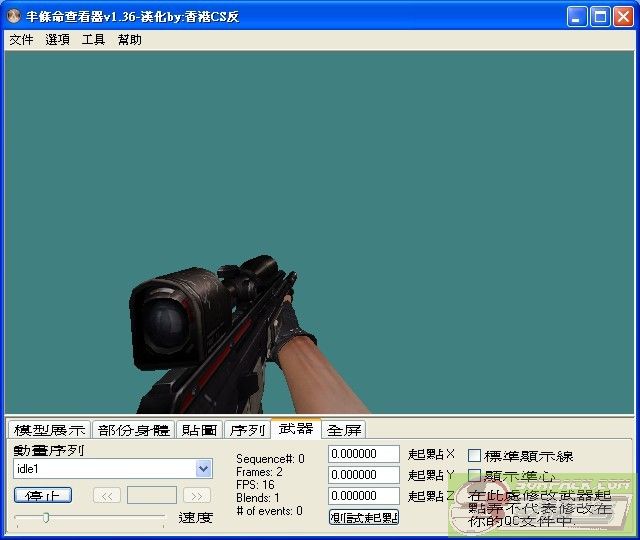Open the 工具 menu
640x540 pixels.
pos(93,40)
